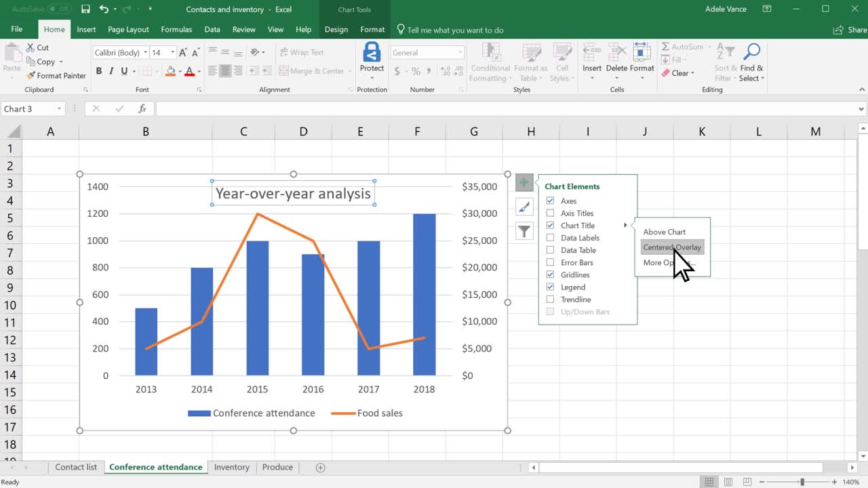868x488 pixels.
Task: Click the Insert cells icon
Action: pyautogui.click(x=592, y=52)
